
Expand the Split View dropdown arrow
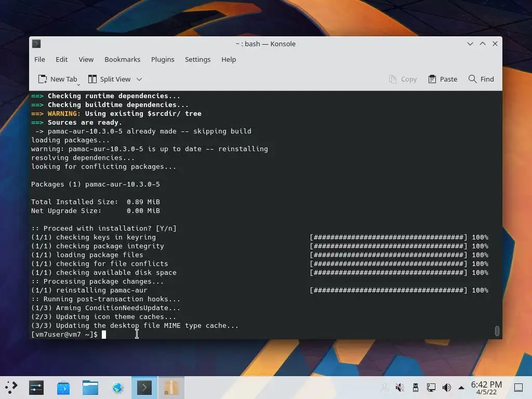click(139, 79)
